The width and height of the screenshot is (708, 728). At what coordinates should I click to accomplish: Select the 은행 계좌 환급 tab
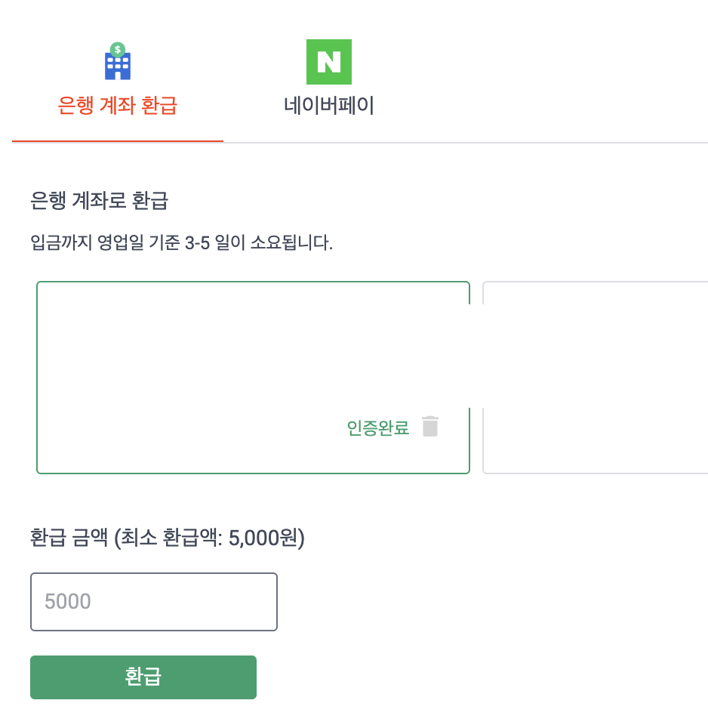point(117,106)
